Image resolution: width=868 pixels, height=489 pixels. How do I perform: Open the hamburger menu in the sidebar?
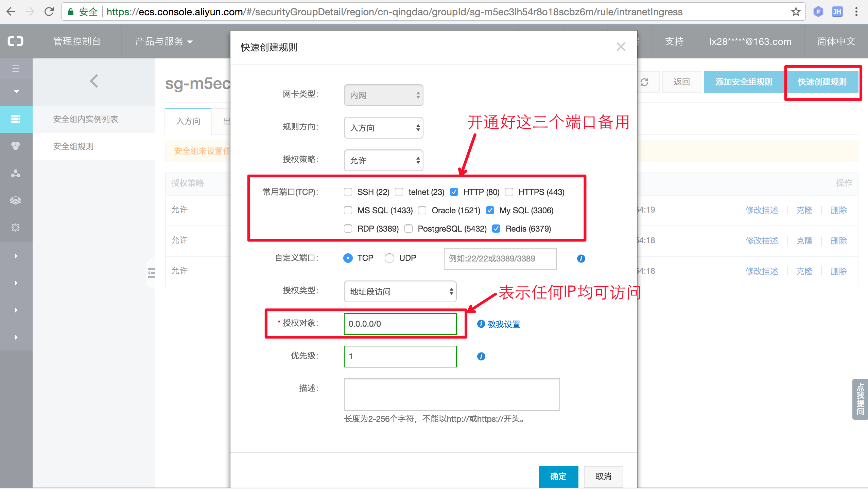click(x=16, y=69)
